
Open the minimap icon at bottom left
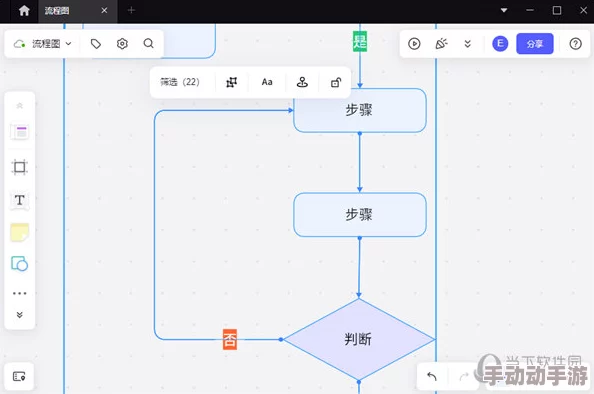(19, 376)
